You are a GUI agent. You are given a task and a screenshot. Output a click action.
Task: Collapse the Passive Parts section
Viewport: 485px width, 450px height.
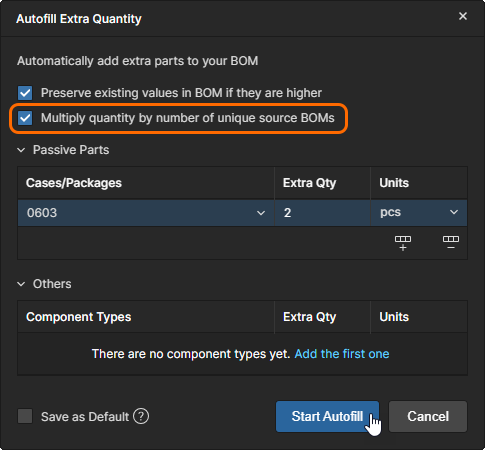tap(21, 150)
